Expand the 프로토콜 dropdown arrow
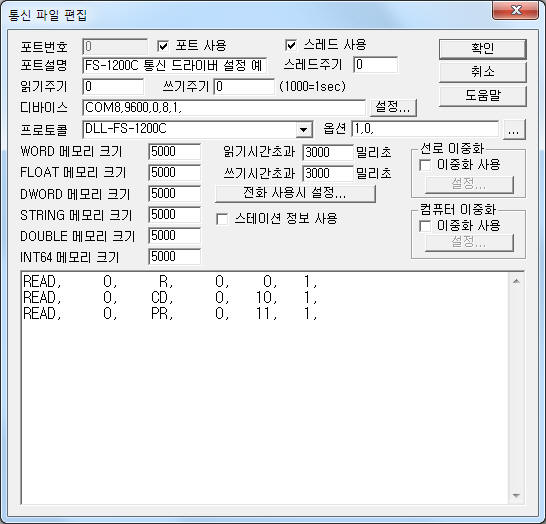 tap(304, 130)
